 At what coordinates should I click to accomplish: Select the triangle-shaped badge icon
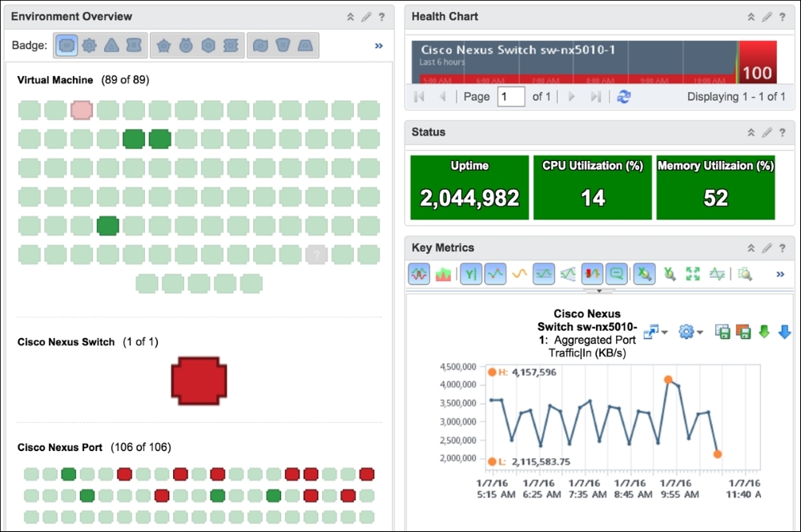pyautogui.click(x=111, y=46)
